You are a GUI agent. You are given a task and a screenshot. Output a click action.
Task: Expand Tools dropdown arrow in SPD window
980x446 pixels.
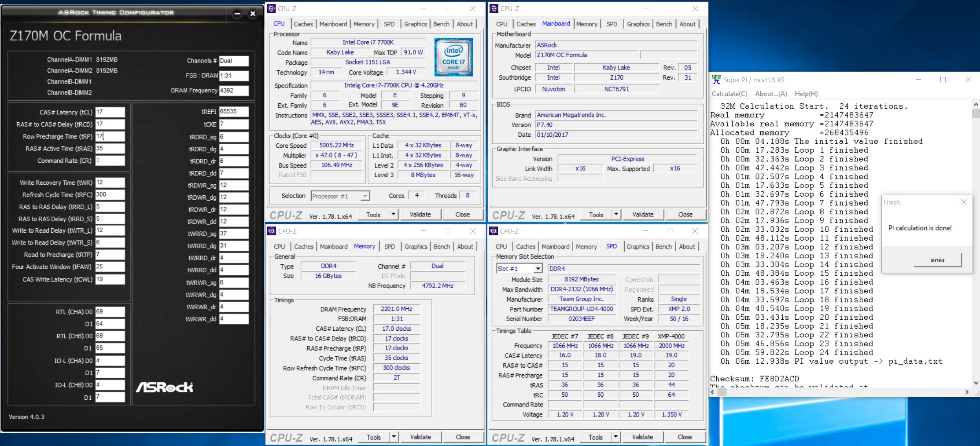(x=616, y=437)
